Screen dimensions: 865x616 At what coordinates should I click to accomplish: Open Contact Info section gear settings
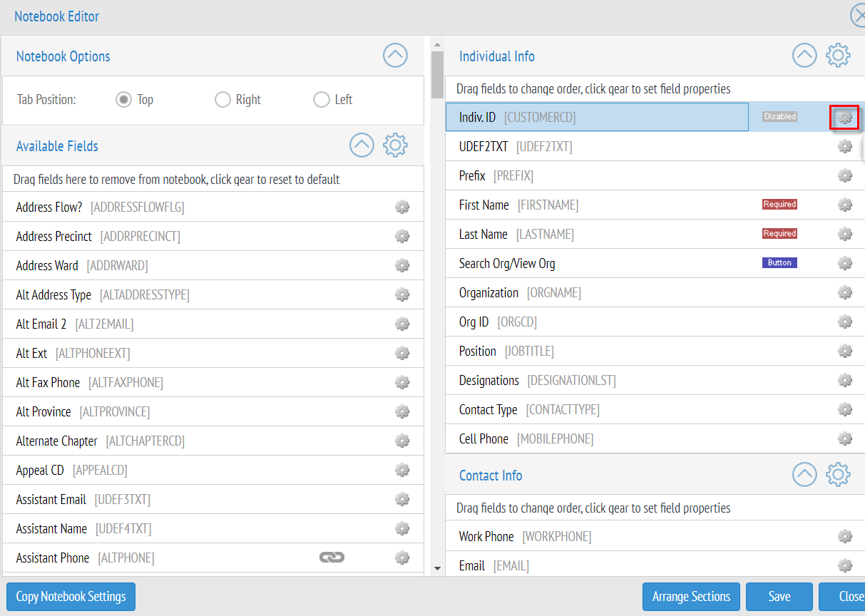(838, 475)
